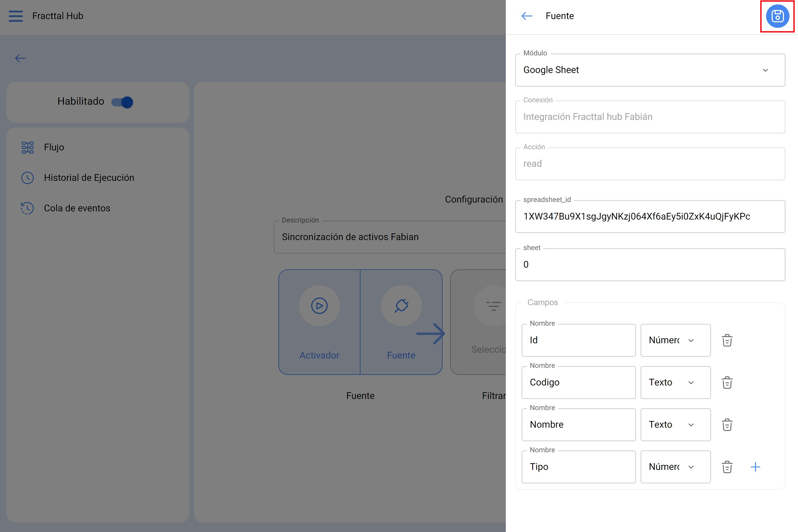Click the Fuente plug icon

(x=401, y=306)
